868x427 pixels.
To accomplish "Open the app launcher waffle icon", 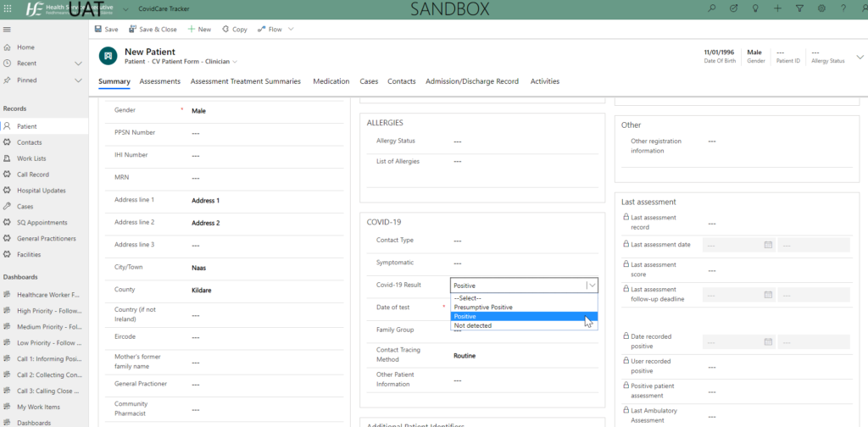I will (7, 8).
